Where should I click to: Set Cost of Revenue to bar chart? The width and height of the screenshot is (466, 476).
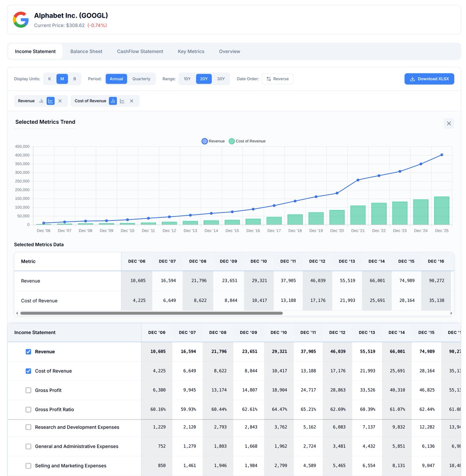click(x=113, y=101)
